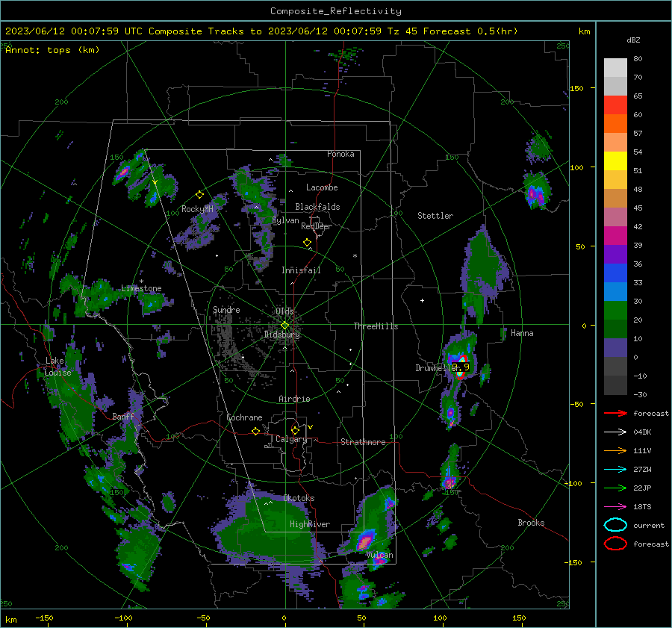
Task: Click the RedDeer city label
Action: pos(317,226)
